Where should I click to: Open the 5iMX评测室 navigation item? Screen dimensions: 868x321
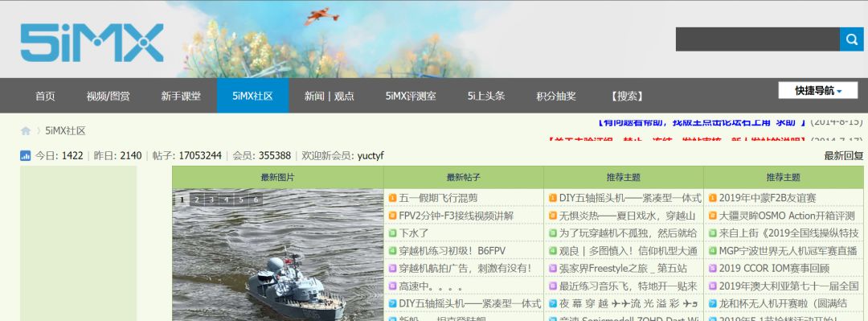(411, 96)
